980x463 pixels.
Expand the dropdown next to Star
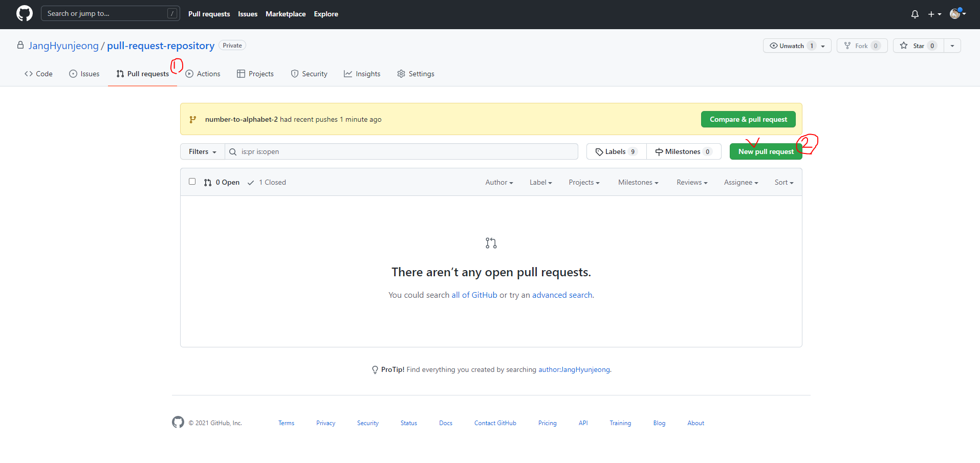tap(952, 46)
